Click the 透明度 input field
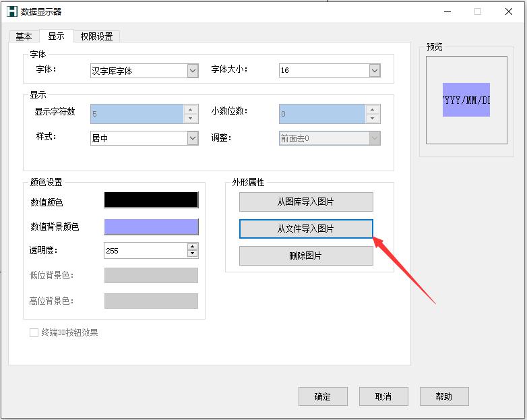Viewport: 527px width, 420px height. [x=145, y=251]
